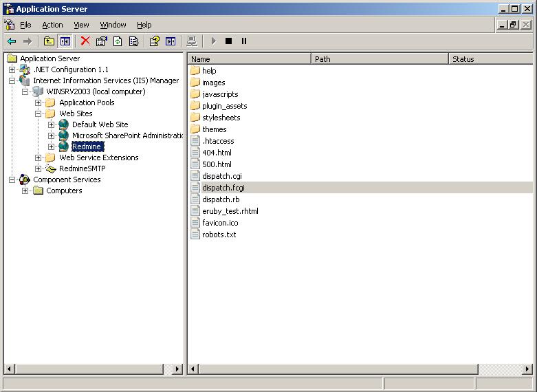The image size is (537, 392).
Task: Select Application Server root in tree
Action: click(50, 58)
